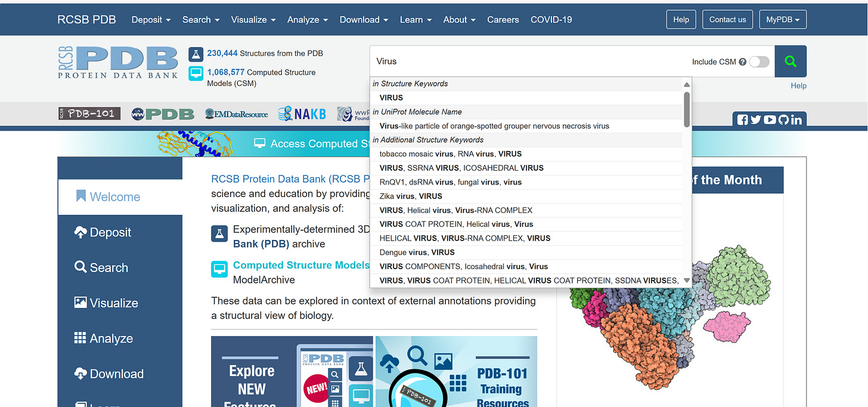Click the suggestion dropdown scrollbar thumb

tap(687, 109)
